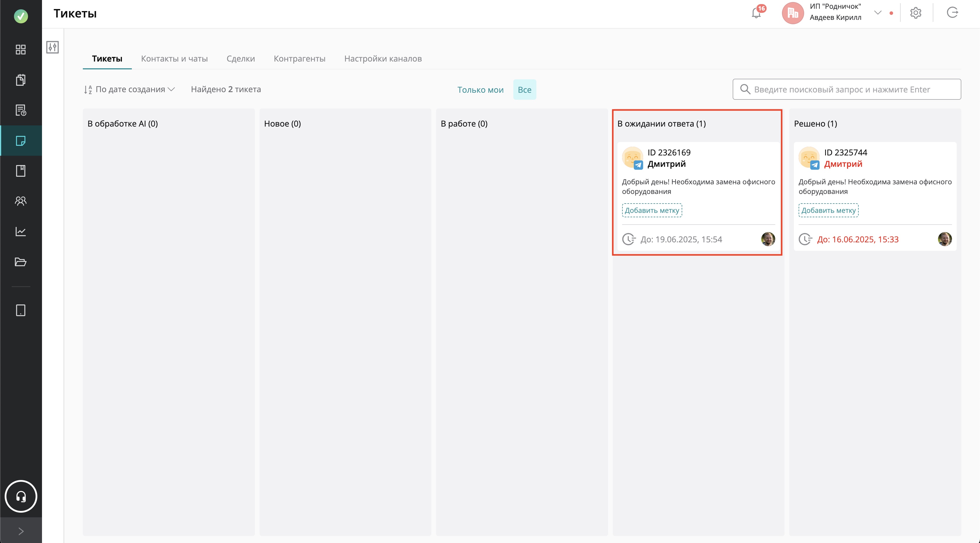This screenshot has height=543, width=980.
Task: Click the logout icon in header
Action: tap(952, 13)
